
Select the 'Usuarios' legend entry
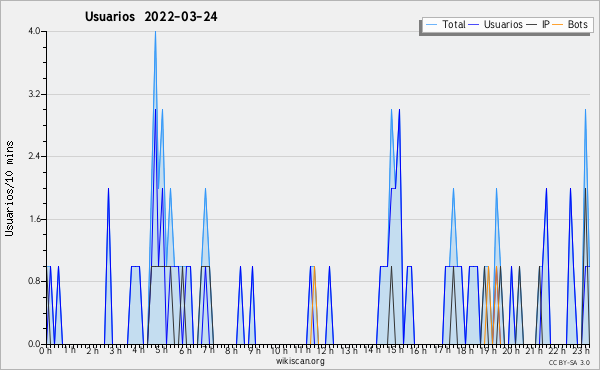[503, 24]
